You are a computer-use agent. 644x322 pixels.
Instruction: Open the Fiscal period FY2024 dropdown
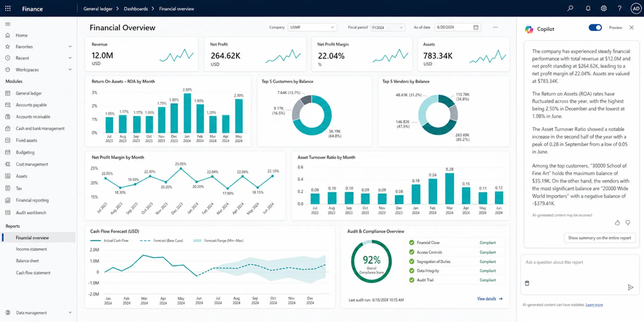[x=388, y=27]
